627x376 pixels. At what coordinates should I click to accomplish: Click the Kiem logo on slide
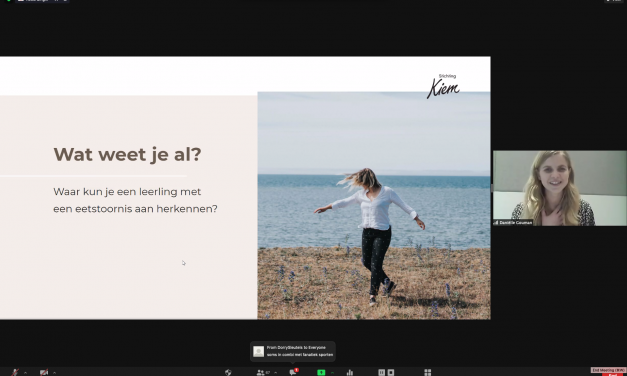(x=443, y=86)
